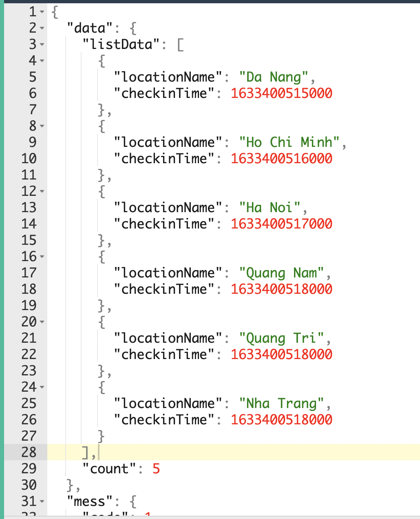Click the "locationName" key on line 17
This screenshot has height=519, width=420.
pos(168,273)
